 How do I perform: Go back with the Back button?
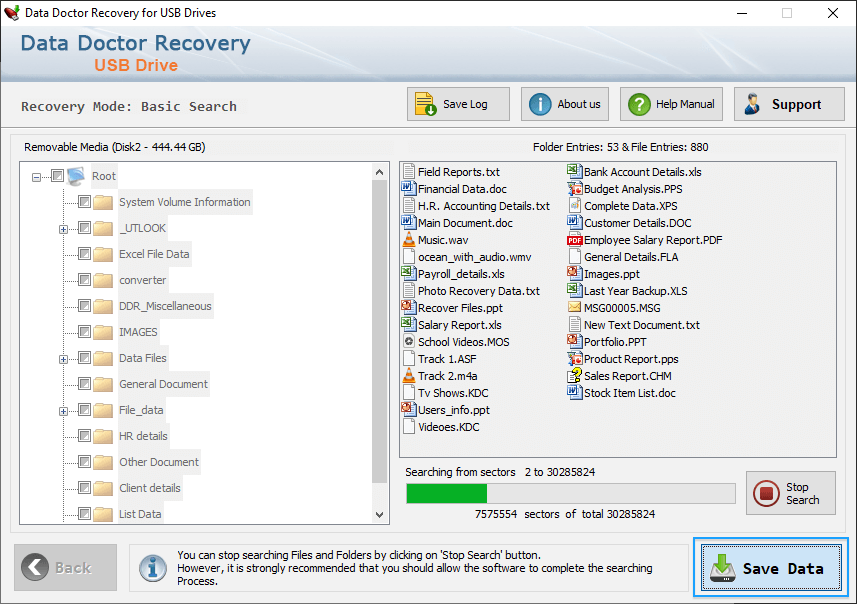click(66, 567)
